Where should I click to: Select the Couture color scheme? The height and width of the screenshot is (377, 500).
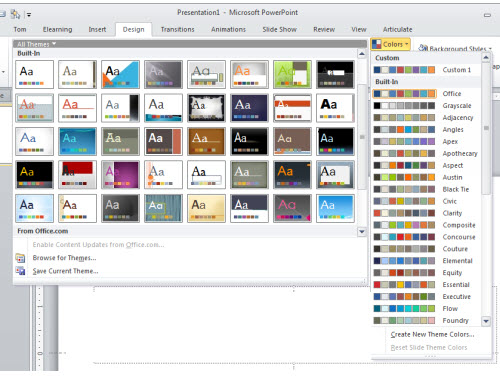pyautogui.click(x=426, y=249)
